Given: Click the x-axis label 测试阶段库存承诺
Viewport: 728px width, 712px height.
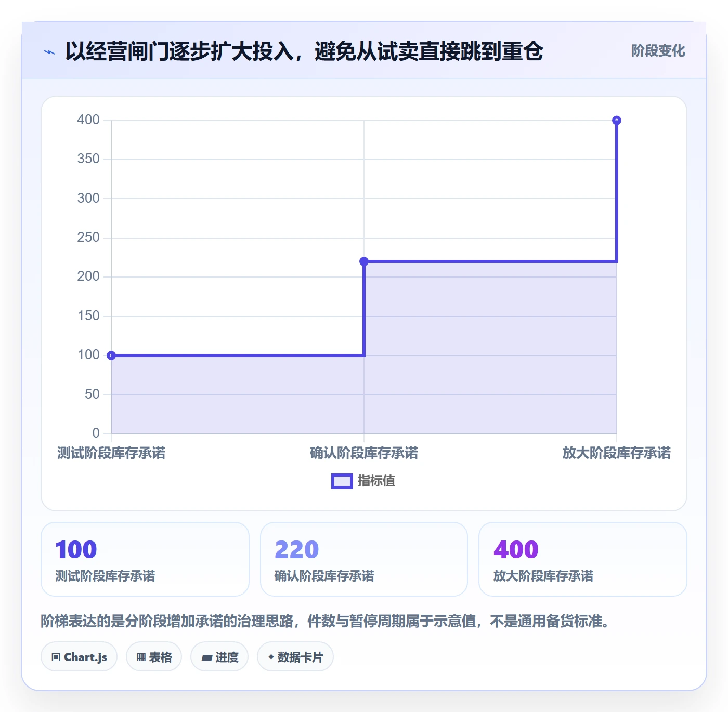Looking at the screenshot, I should [111, 453].
